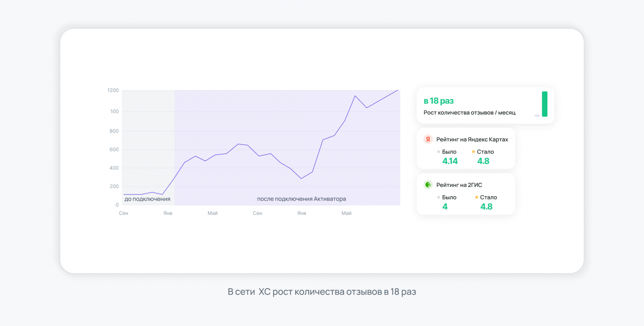Click the 800 y-axis label

[114, 131]
